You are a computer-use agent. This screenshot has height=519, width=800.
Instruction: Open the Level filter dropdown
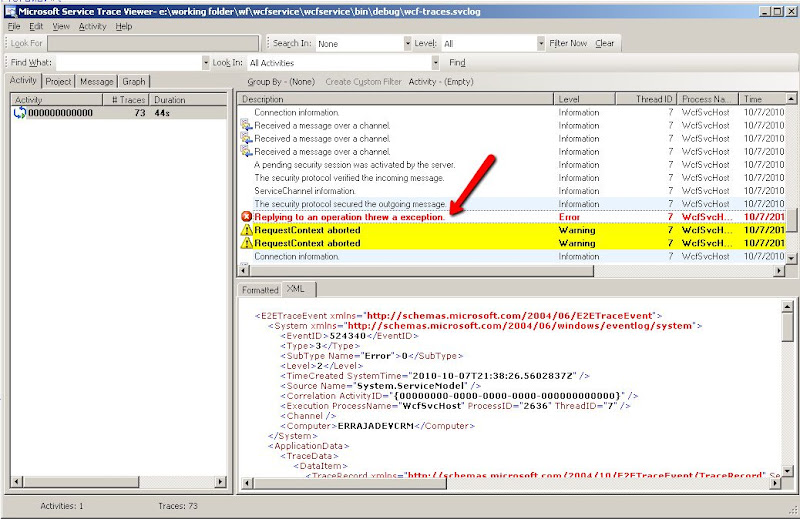pyautogui.click(x=540, y=44)
